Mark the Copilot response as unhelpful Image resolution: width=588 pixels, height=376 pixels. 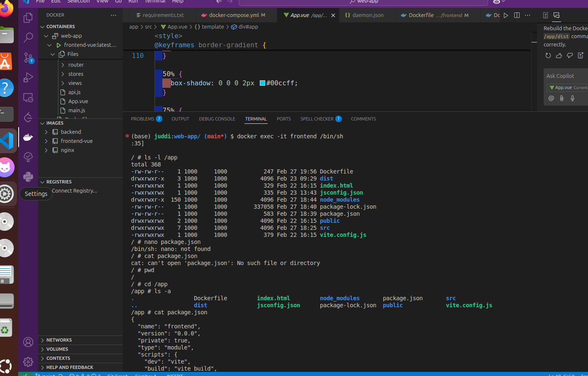(x=570, y=55)
